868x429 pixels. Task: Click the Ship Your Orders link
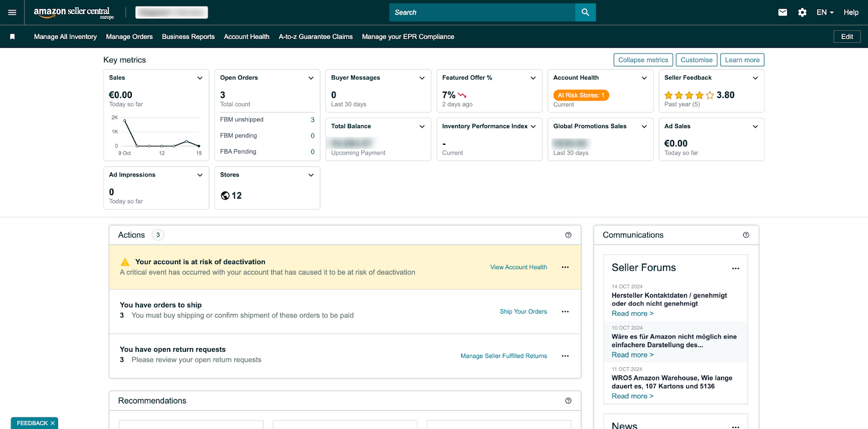(x=524, y=312)
